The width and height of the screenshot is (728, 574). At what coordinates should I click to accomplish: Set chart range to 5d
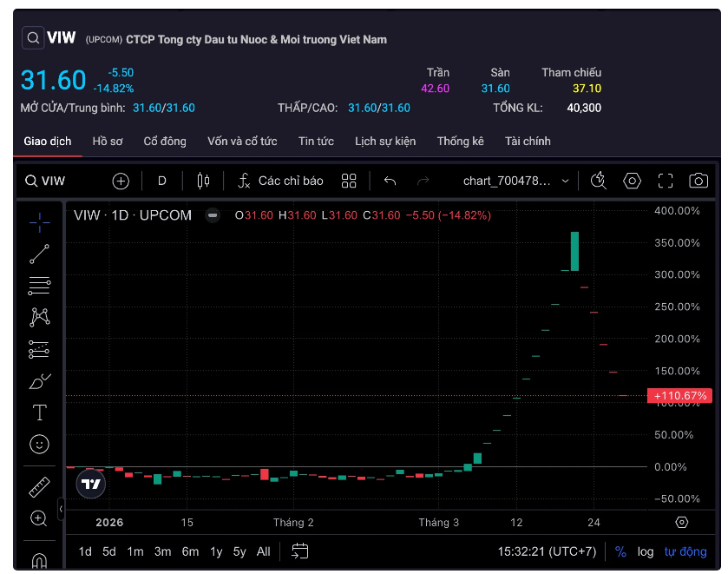(x=109, y=551)
